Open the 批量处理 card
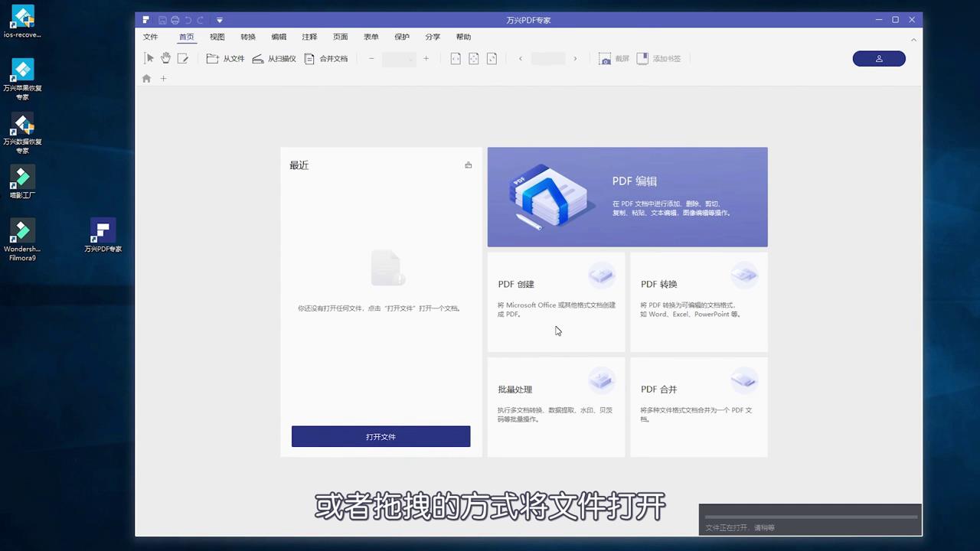980x551 pixels. pos(556,406)
